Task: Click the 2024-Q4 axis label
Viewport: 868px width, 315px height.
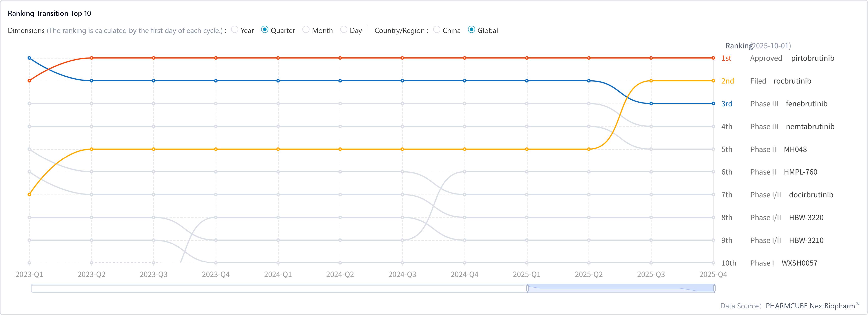Action: [464, 275]
